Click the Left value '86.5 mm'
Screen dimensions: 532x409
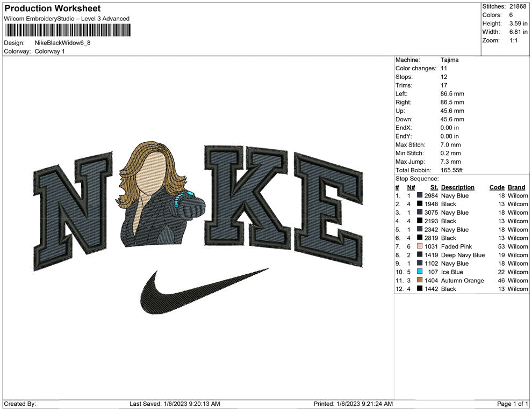point(452,93)
